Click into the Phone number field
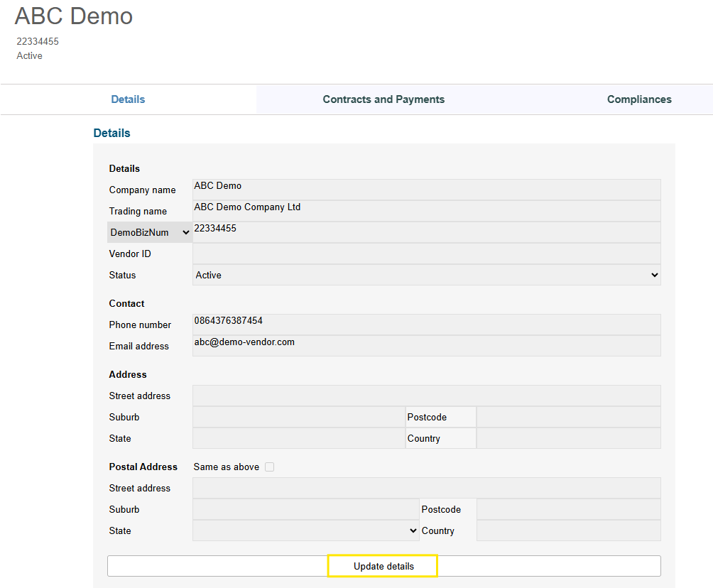 (x=426, y=325)
